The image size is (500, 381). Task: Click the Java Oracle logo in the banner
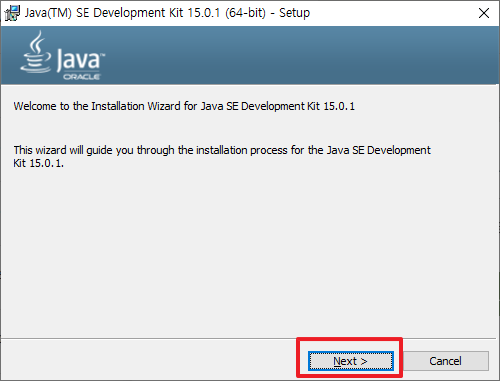pyautogui.click(x=62, y=55)
